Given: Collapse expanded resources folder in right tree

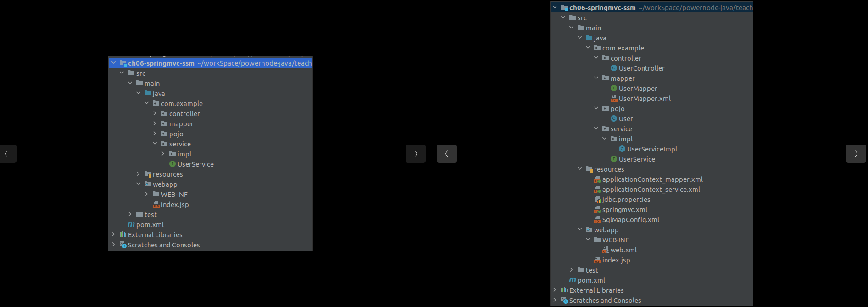Looking at the screenshot, I should pyautogui.click(x=579, y=169).
